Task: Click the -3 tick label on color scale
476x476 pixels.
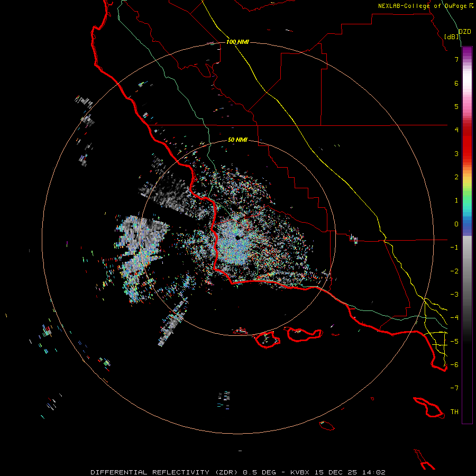Action: coord(454,295)
